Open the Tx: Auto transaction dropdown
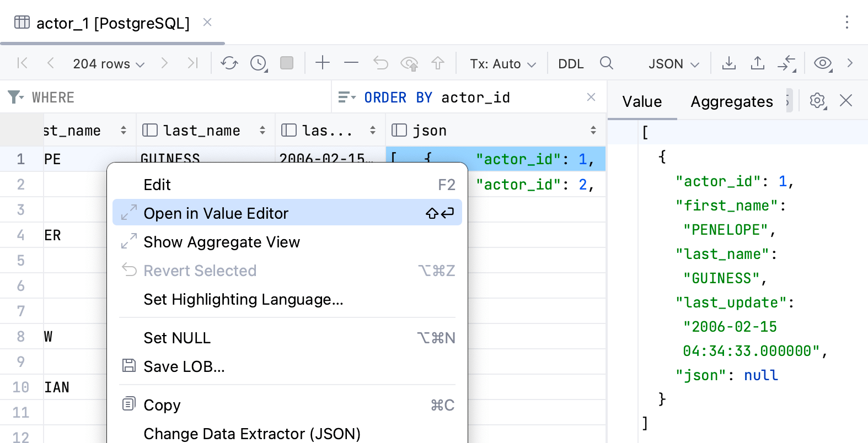This screenshot has height=443, width=868. coord(502,64)
